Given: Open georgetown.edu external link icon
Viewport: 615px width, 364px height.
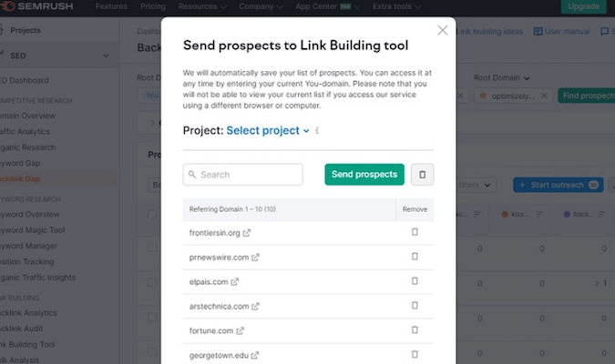Looking at the screenshot, I should pyautogui.click(x=255, y=355).
